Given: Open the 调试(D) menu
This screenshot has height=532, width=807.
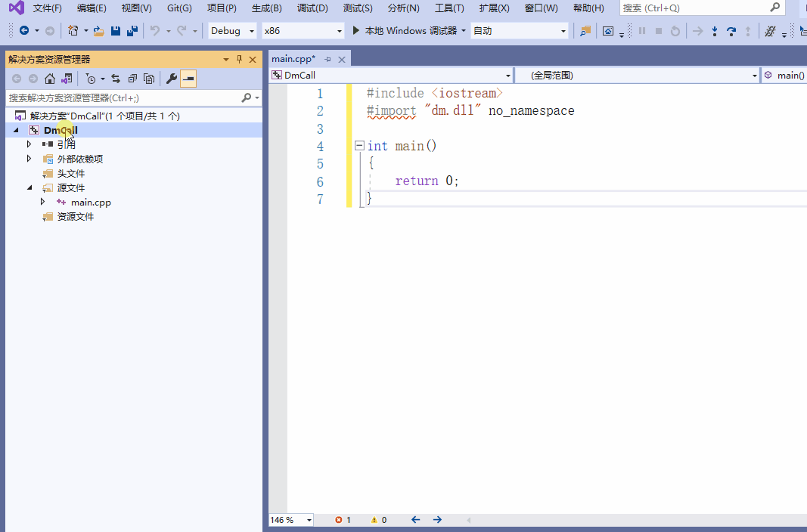Looking at the screenshot, I should coord(312,8).
